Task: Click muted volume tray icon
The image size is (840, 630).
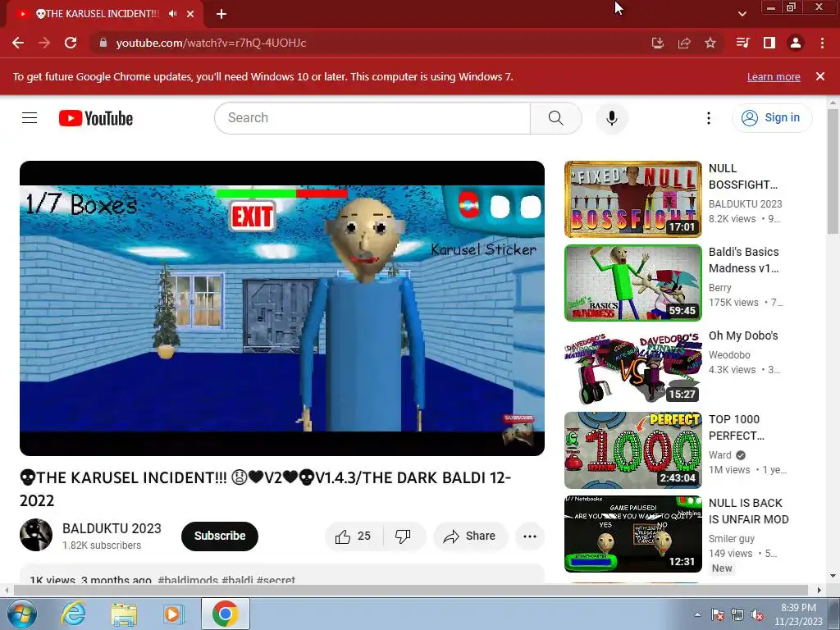Action: [757, 614]
